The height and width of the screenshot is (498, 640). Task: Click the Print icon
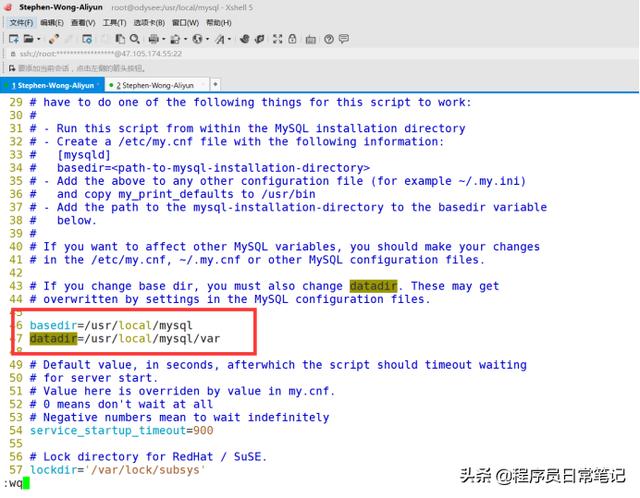[x=153, y=39]
